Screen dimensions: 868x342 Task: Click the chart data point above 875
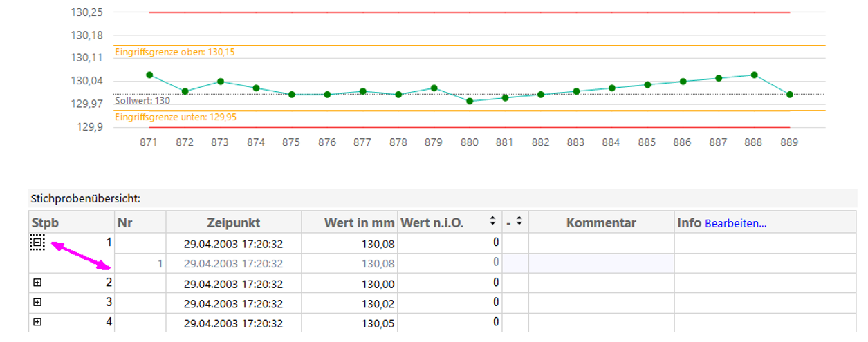292,95
